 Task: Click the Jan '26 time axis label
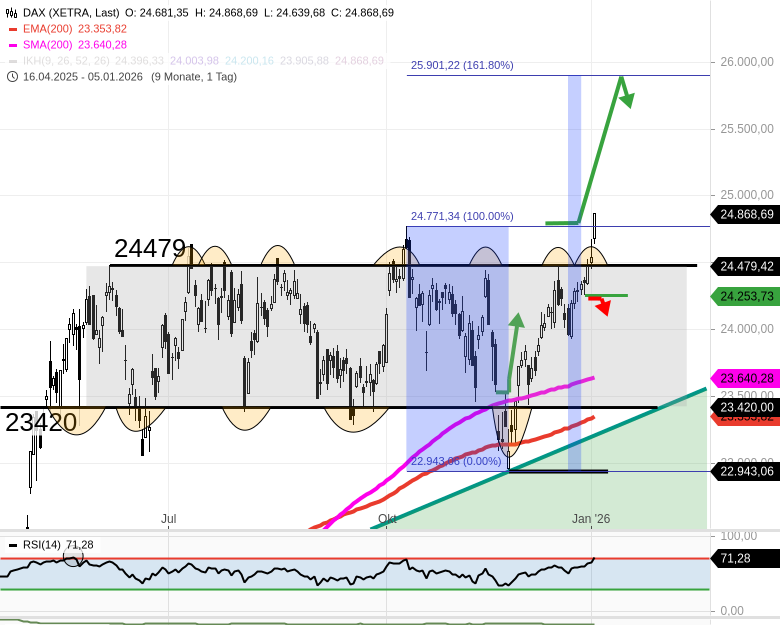click(591, 519)
